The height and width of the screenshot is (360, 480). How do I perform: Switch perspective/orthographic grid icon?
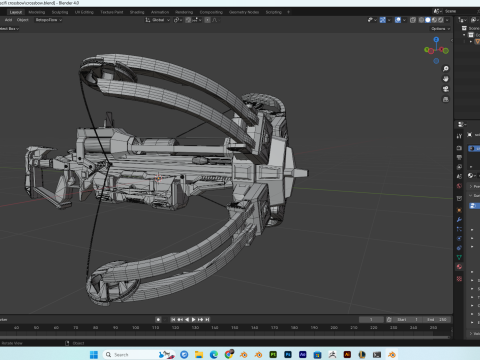pos(446,99)
